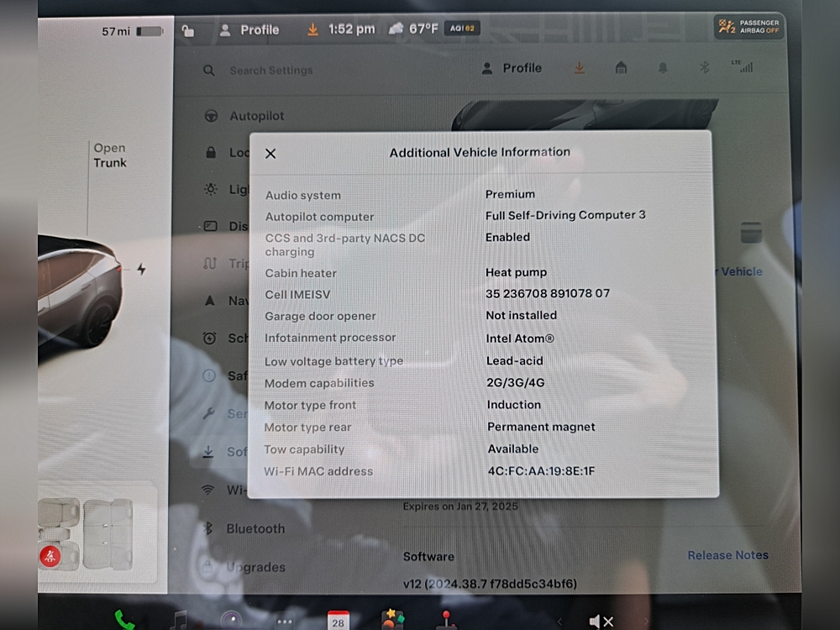Image resolution: width=840 pixels, height=630 pixels.
Task: Tap the Wi-Fi MAC address value 4C:FC:AA:19:8E:1F
Action: tap(541, 471)
